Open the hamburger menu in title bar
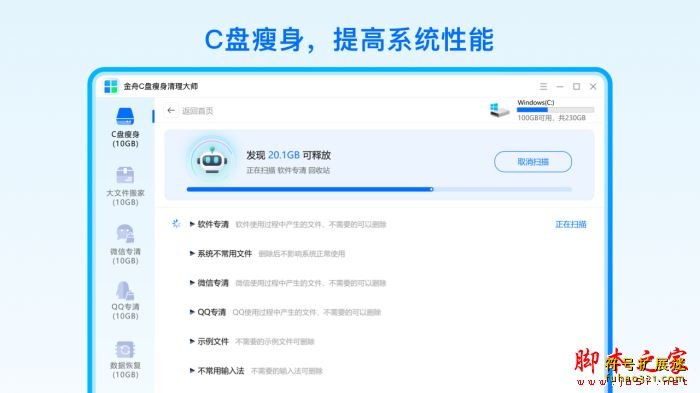This screenshot has width=700, height=393. [543, 86]
